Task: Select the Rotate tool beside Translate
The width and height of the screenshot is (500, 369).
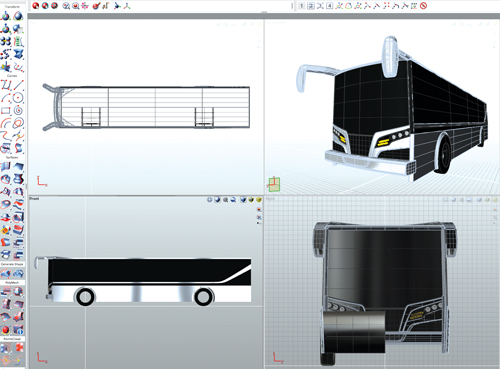Action: click(x=18, y=16)
